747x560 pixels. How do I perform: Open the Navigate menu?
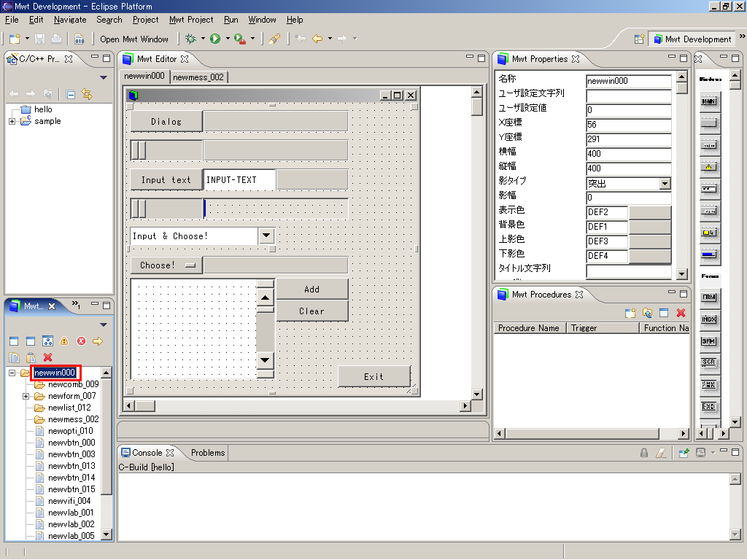tap(70, 20)
